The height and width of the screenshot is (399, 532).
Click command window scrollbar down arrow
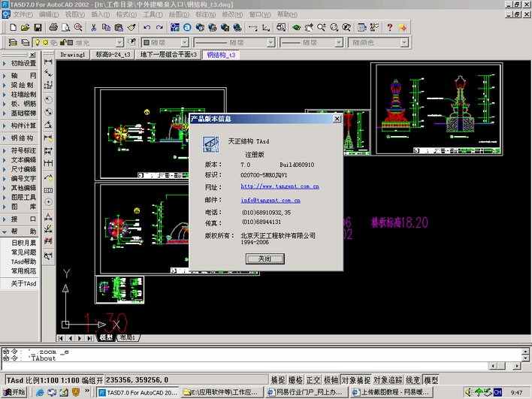525,358
